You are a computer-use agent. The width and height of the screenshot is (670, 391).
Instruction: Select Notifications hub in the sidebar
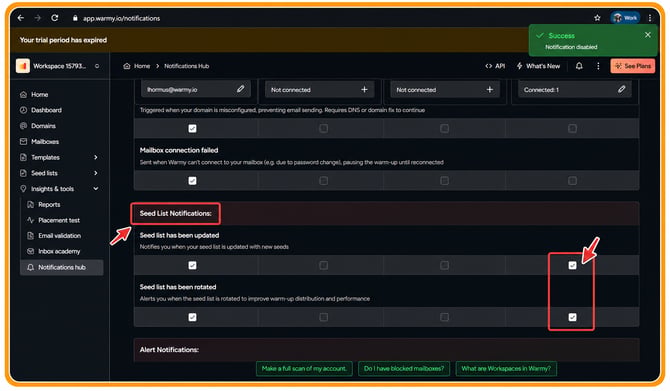coord(61,268)
